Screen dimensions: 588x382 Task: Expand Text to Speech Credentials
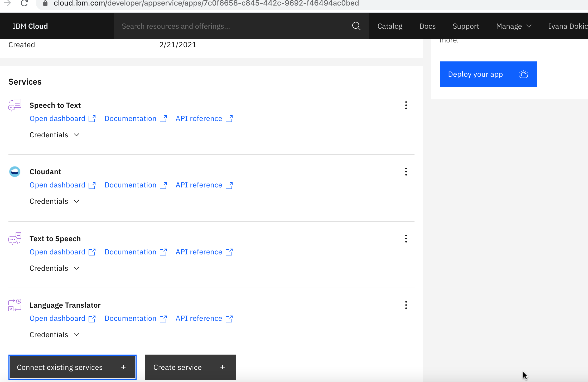point(54,268)
